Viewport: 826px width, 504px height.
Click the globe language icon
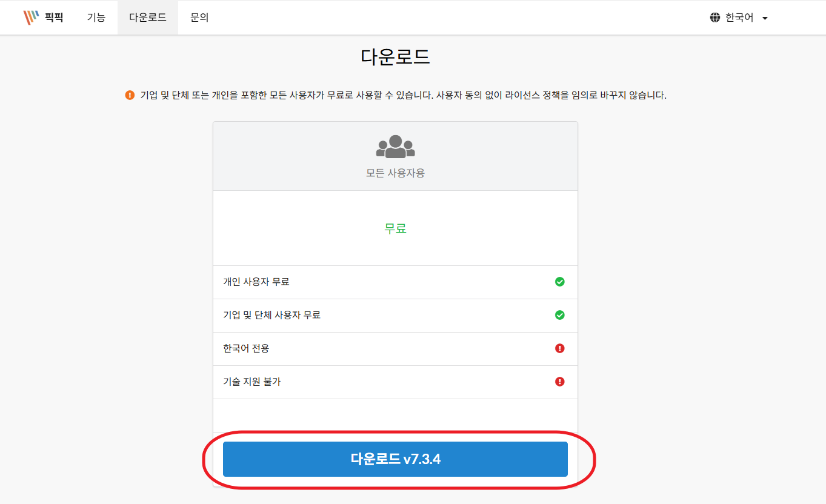click(715, 18)
